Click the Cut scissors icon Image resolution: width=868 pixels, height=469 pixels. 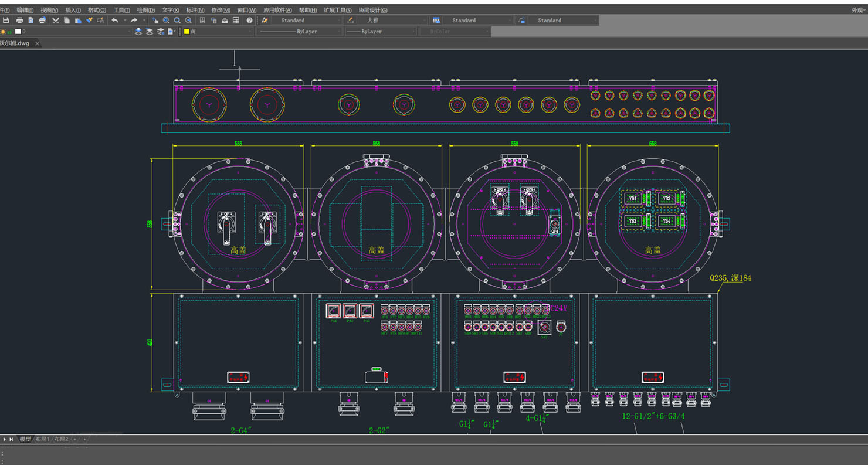click(x=55, y=21)
